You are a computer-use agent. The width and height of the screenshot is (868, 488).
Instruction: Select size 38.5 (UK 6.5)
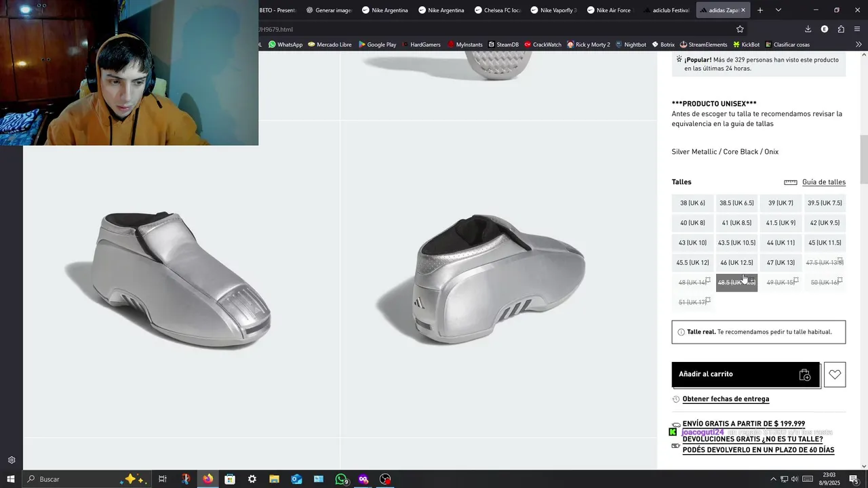tap(736, 203)
